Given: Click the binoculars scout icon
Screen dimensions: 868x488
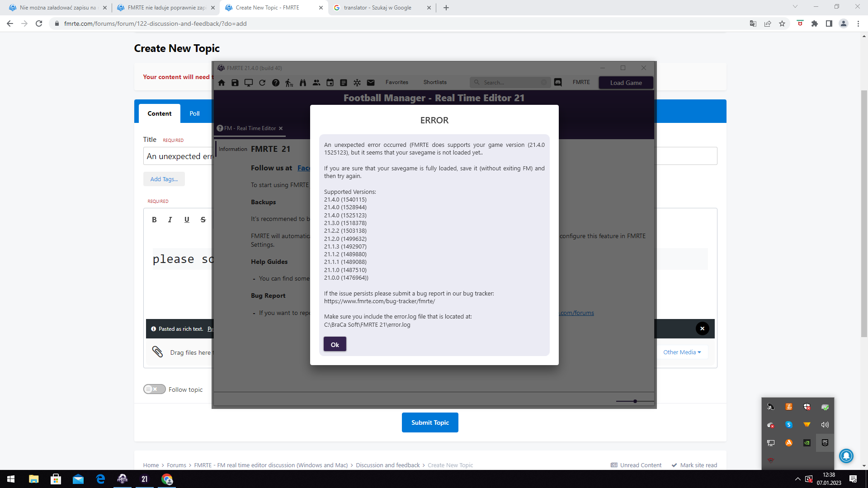Looking at the screenshot, I should pyautogui.click(x=303, y=83).
